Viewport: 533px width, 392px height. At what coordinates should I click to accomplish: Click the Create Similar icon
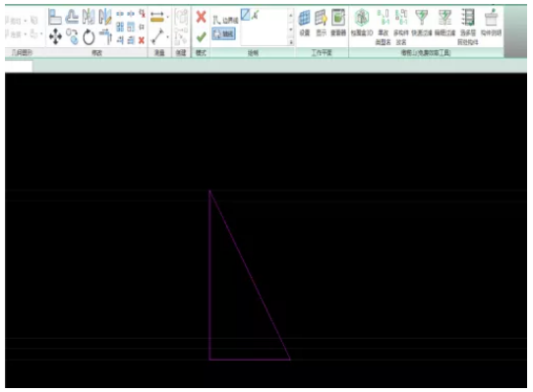181,17
